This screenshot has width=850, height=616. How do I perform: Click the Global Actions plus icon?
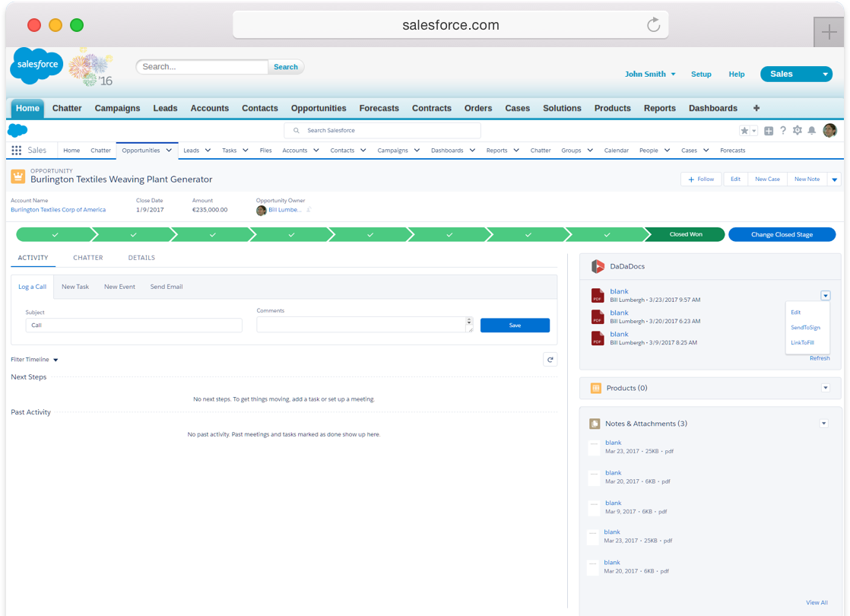click(769, 131)
